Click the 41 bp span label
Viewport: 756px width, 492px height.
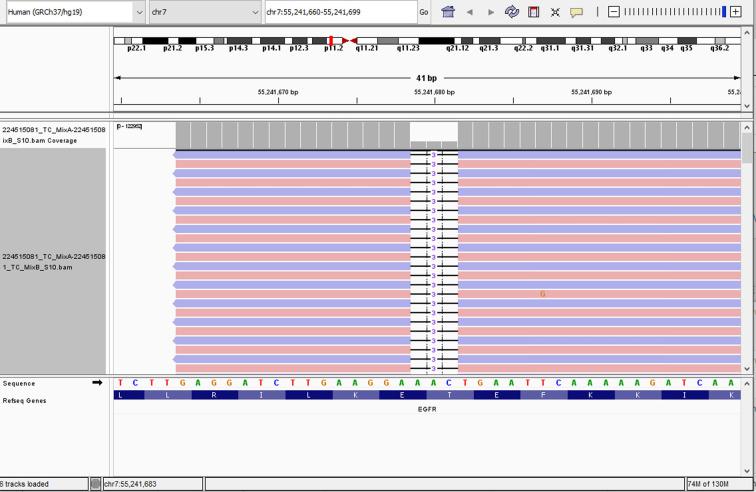pos(427,78)
